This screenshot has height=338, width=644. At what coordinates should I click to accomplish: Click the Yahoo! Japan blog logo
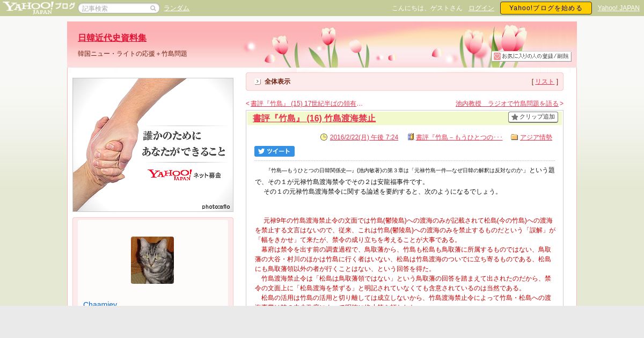[x=38, y=8]
